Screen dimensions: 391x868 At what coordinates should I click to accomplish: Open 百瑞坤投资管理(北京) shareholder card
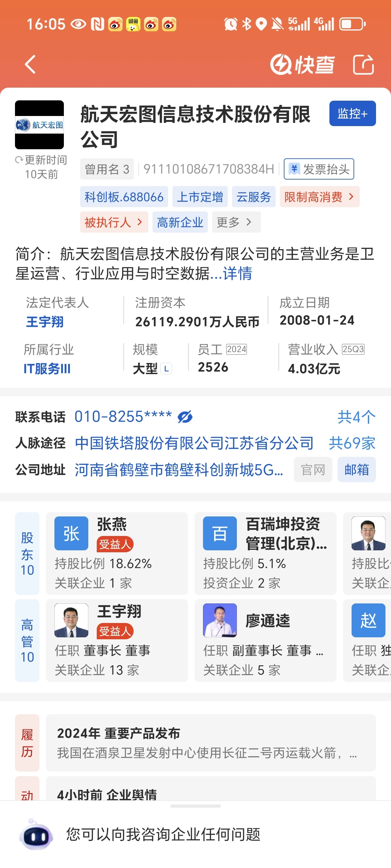pyautogui.click(x=266, y=554)
